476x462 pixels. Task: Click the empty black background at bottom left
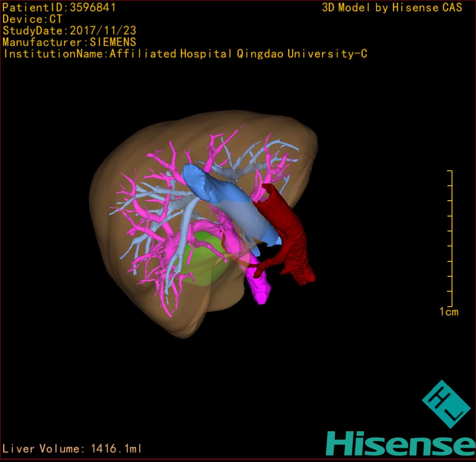(68, 385)
